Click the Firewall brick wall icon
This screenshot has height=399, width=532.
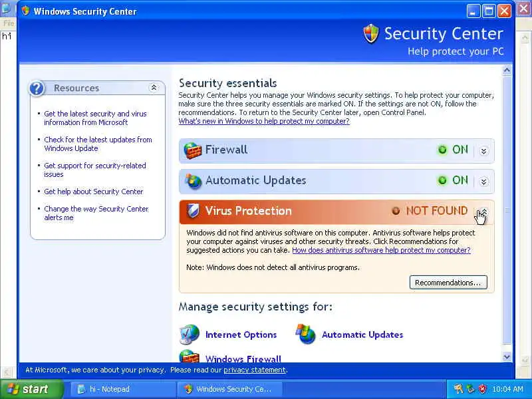192,150
